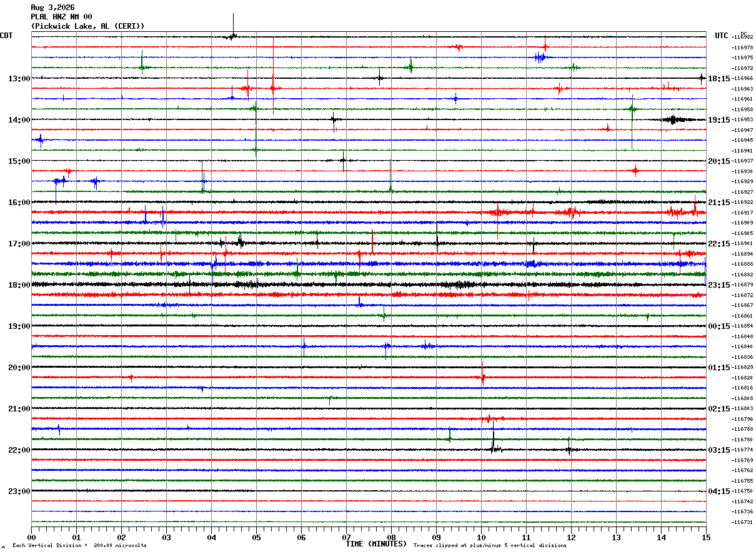Click the 23:00 CDT time label
756x554 pixels.
pos(19,491)
